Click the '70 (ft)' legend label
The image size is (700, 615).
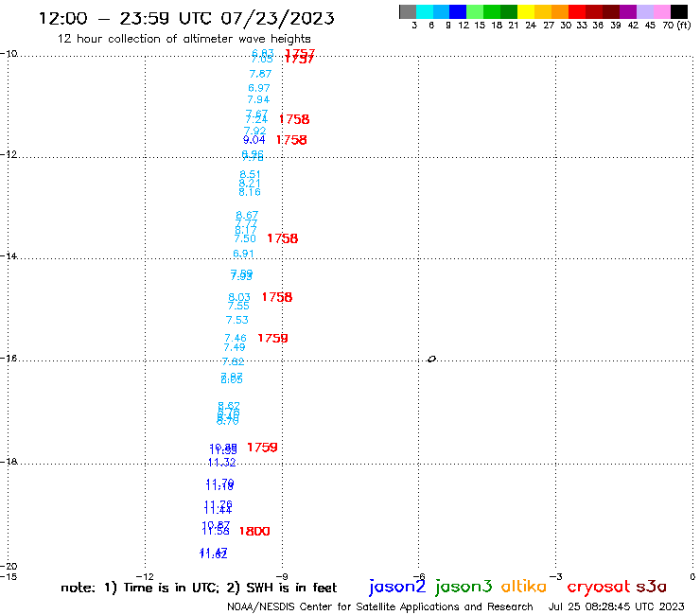676,25
